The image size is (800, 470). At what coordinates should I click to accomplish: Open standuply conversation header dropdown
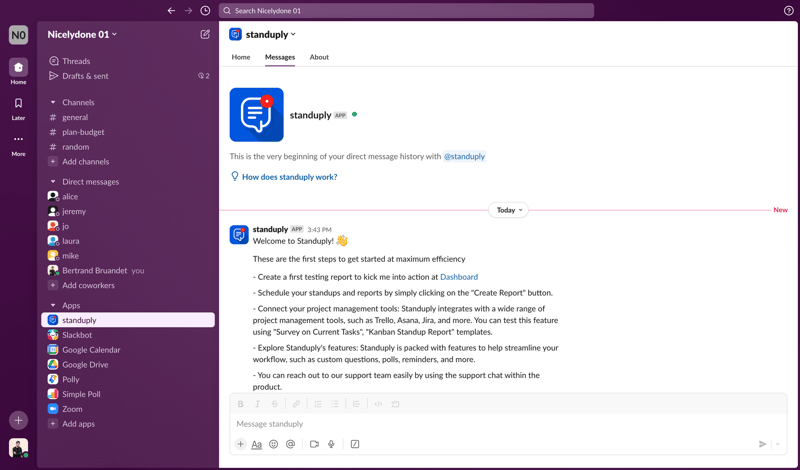click(270, 34)
